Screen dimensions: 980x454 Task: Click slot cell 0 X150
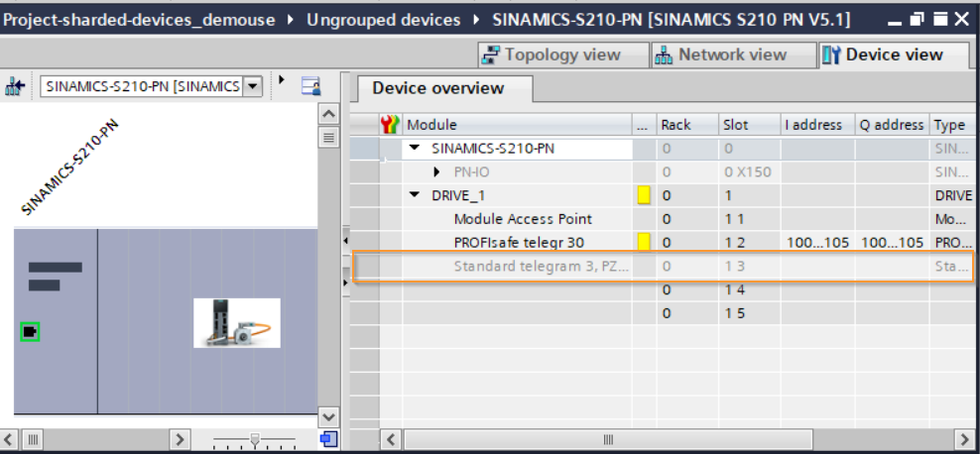749,171
